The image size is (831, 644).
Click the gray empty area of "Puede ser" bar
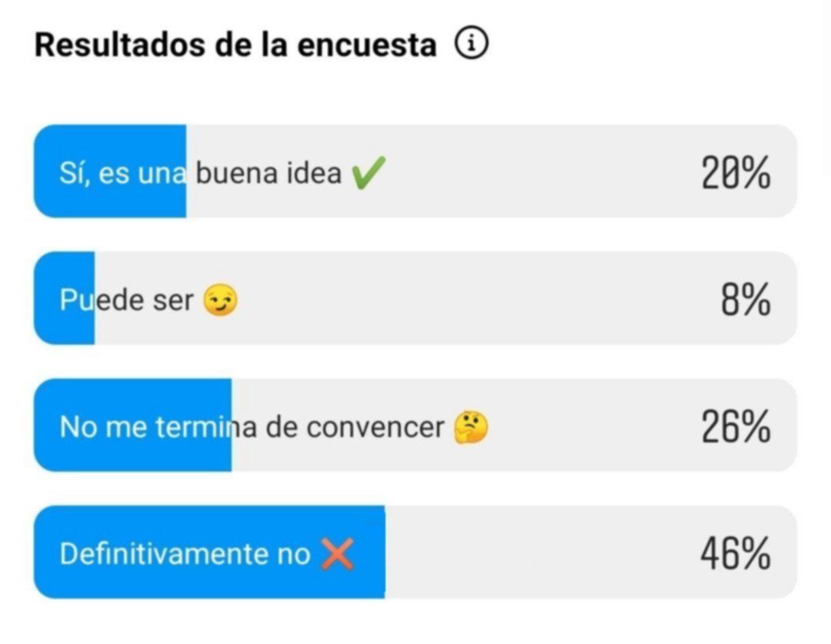coord(462,299)
